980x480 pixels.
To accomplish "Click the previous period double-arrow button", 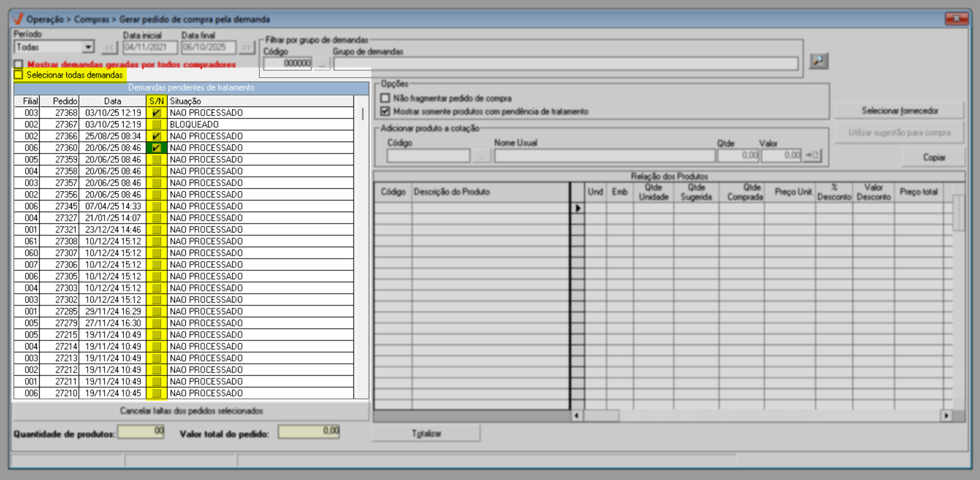I will (x=109, y=47).
